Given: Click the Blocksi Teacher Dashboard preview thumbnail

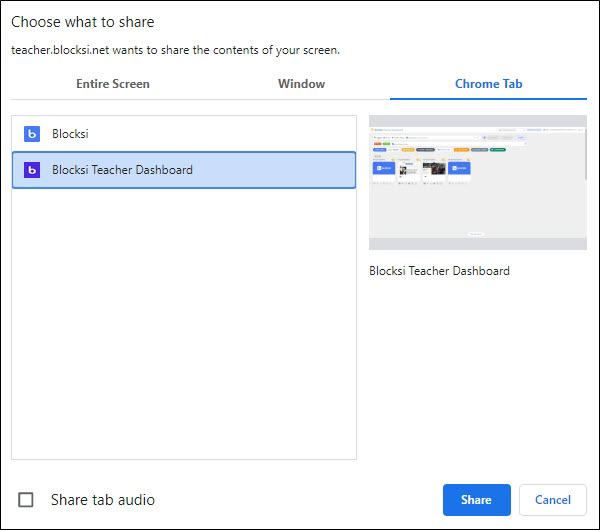Looking at the screenshot, I should pos(478,183).
